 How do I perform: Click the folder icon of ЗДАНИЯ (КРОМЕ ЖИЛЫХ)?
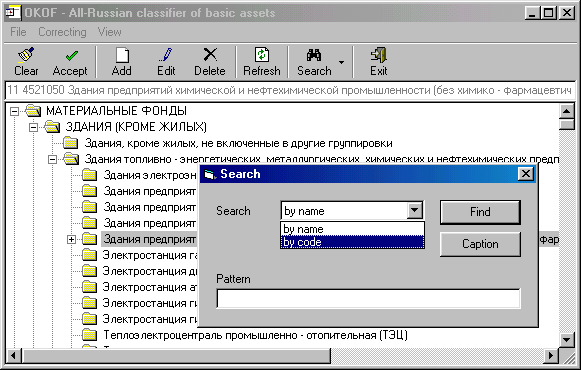tap(52, 127)
